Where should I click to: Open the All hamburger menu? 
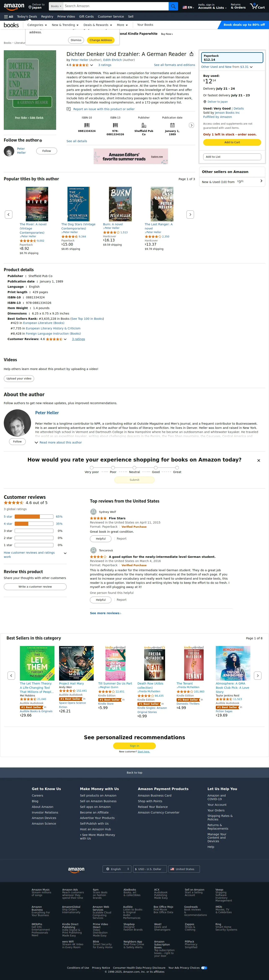coord(8,17)
